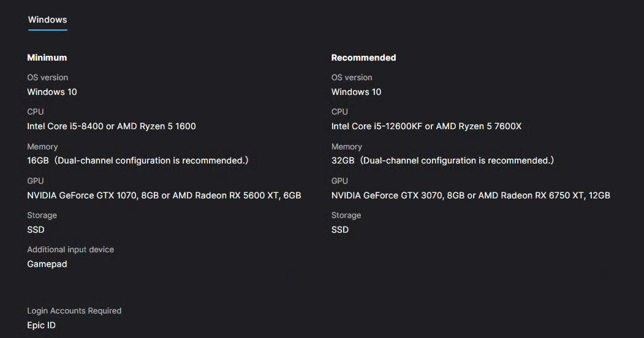Click recommended OS version Windows 10 text
Viewport: 644px width, 338px height.
(356, 92)
